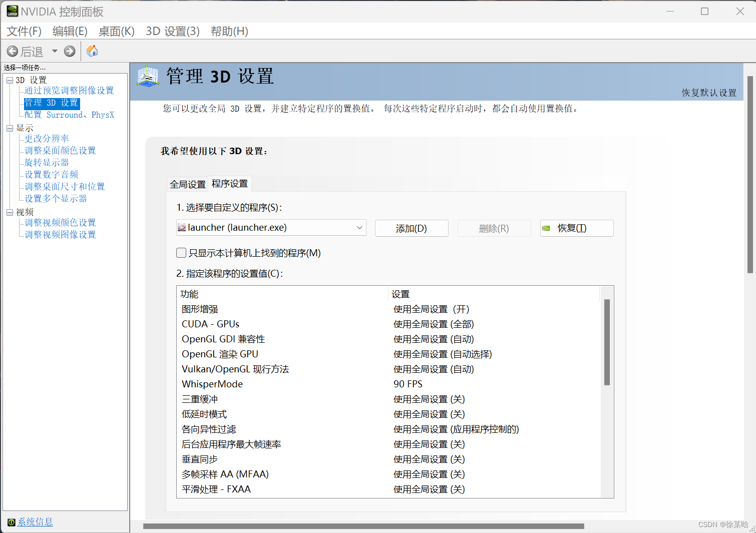
Task: Select the 后台应用程序最大帧速率 row
Action: pyautogui.click(x=388, y=444)
